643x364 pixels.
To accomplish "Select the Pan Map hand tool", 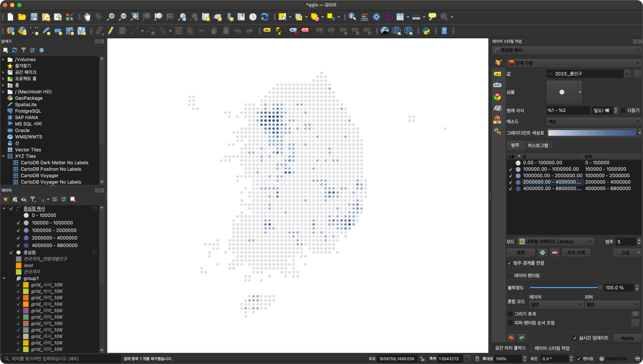I will 87,17.
